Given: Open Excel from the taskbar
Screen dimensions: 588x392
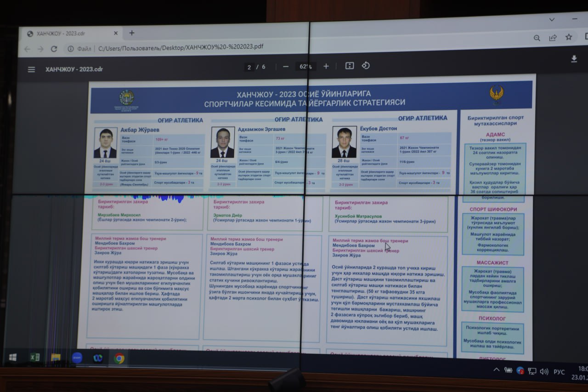Looking at the screenshot, I should click(x=34, y=357).
